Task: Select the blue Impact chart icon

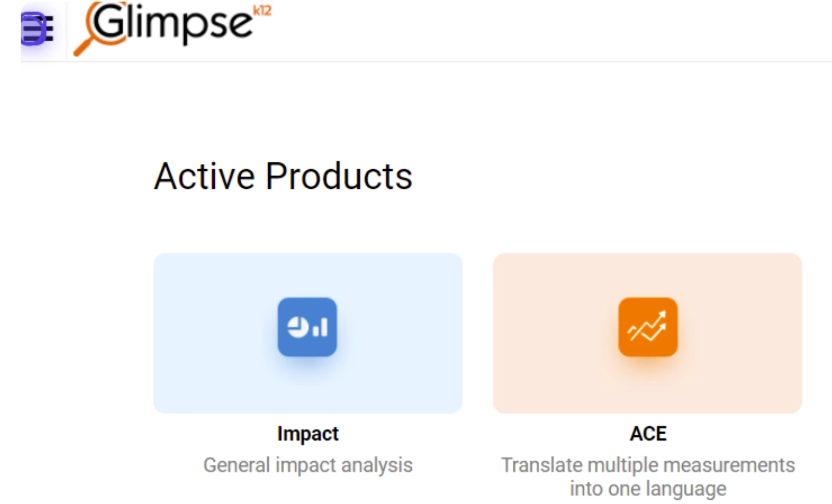Action: coord(307,327)
